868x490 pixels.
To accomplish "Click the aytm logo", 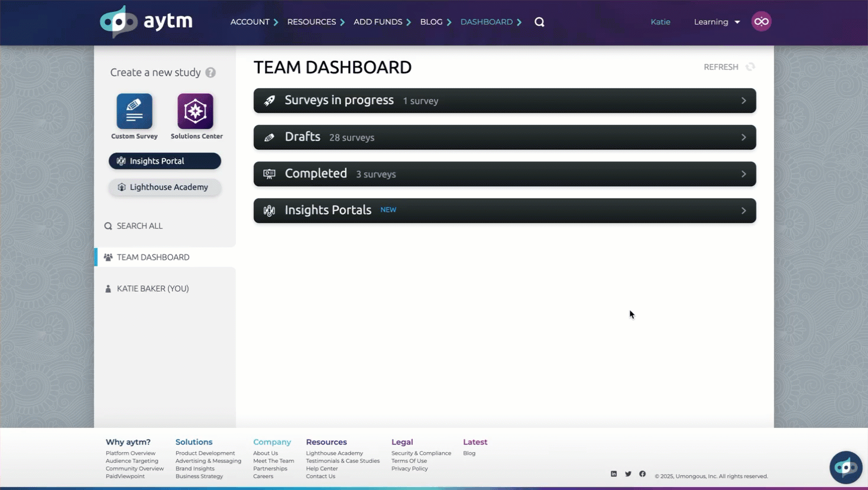I will click(x=146, y=22).
